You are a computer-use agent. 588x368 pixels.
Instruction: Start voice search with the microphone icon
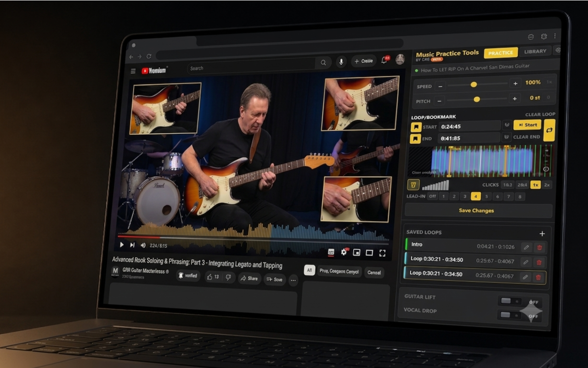point(341,62)
